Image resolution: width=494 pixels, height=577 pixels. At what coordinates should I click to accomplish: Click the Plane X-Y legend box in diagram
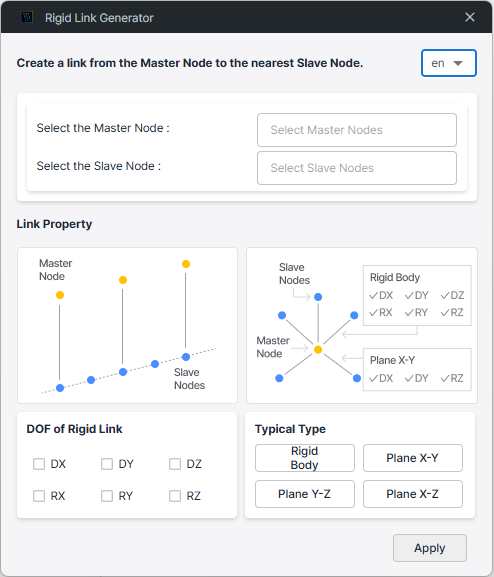pyautogui.click(x=417, y=369)
